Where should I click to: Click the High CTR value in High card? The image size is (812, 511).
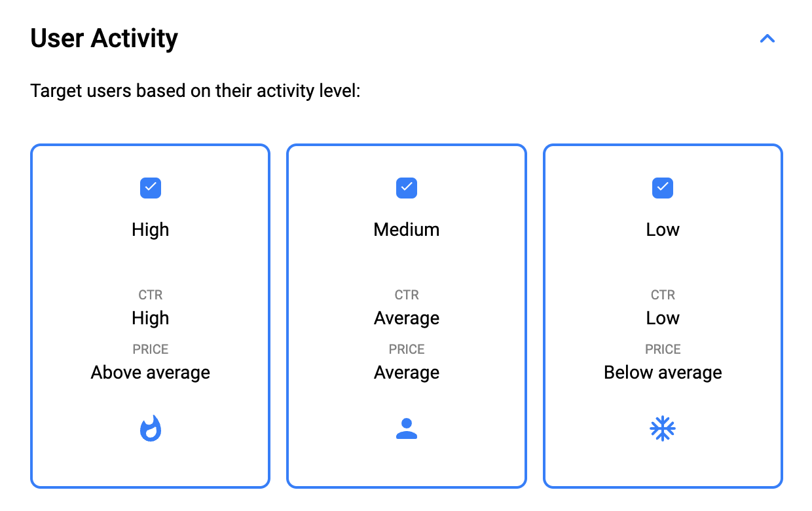pos(151,318)
